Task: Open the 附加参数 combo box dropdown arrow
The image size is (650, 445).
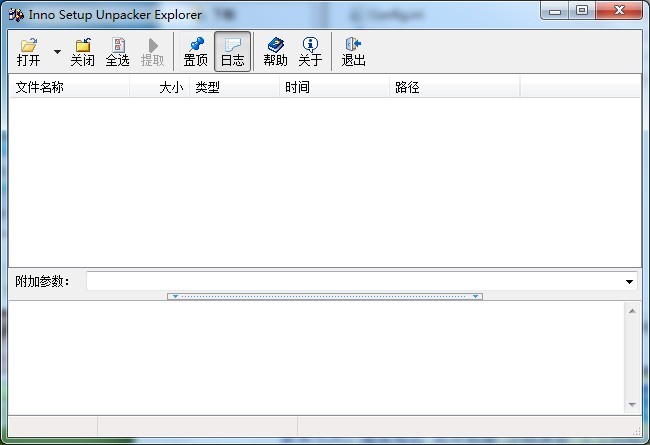Action: (x=629, y=282)
